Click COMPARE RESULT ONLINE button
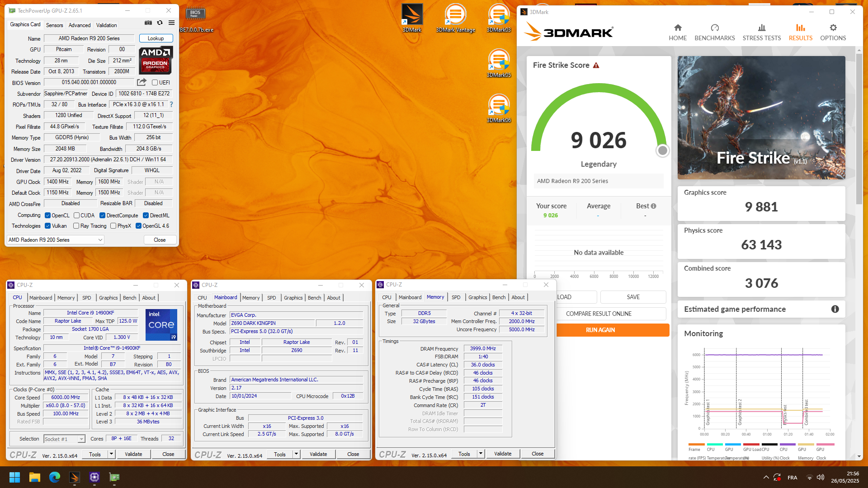 [x=599, y=314]
